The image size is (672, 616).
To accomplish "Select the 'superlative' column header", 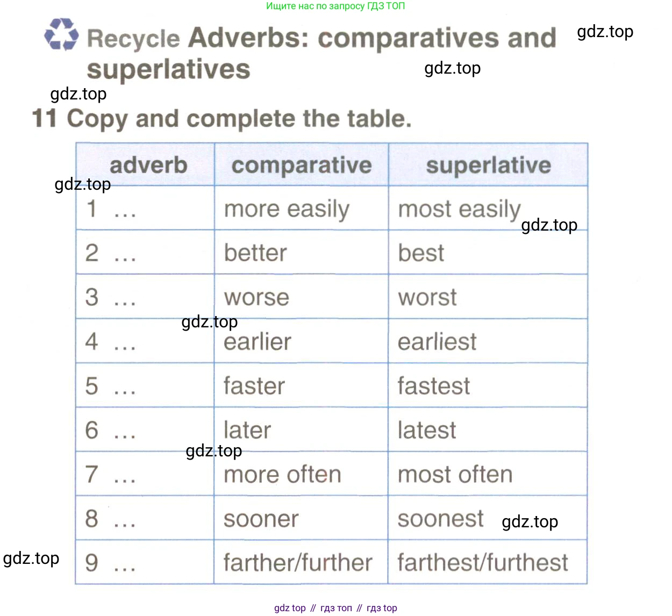I will tap(488, 164).
